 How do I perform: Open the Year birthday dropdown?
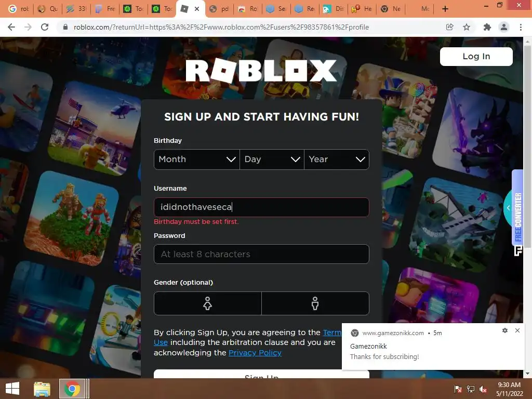pos(337,159)
